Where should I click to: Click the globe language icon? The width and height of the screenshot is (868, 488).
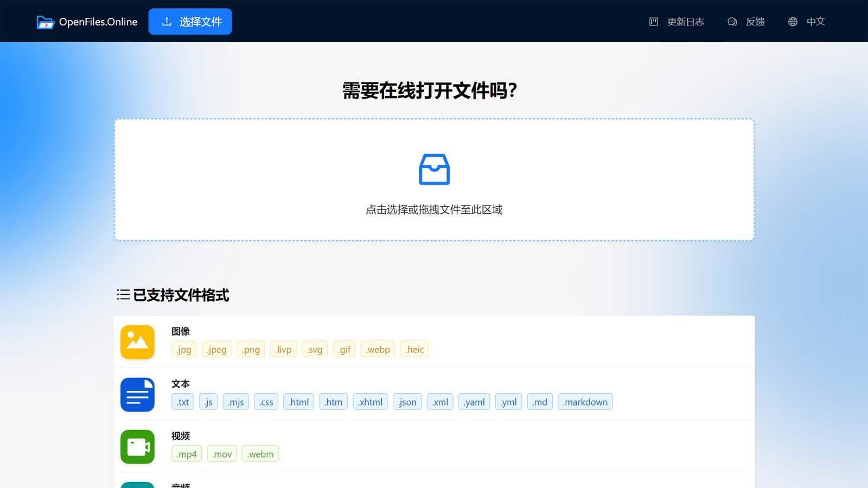[x=793, y=22]
